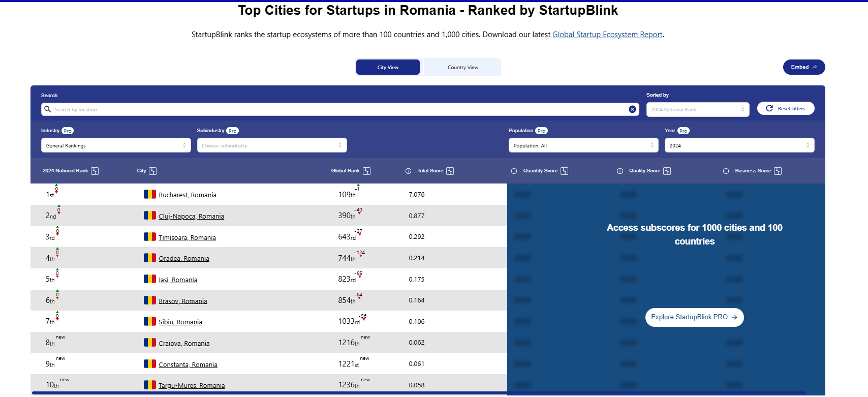This screenshot has width=868, height=397.
Task: Click the horizontal table scrollbar
Action: click(x=419, y=393)
